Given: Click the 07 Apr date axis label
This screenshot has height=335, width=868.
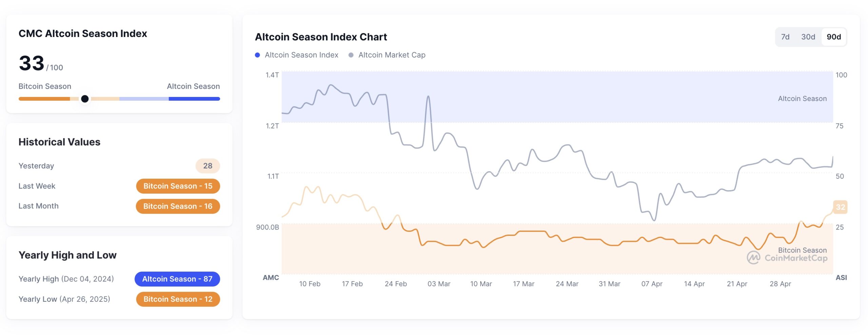Looking at the screenshot, I should tap(651, 284).
